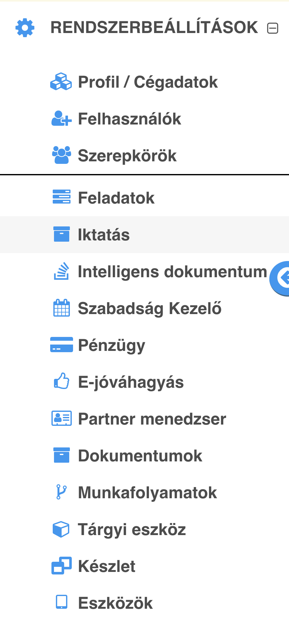Viewport: 289px width, 644px height.
Task: Select the Profil / Cégadatok cubes icon
Action: pos(61,82)
